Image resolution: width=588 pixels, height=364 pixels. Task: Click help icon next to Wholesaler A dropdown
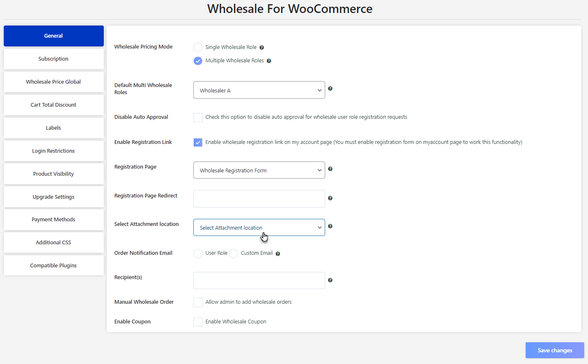coord(330,89)
